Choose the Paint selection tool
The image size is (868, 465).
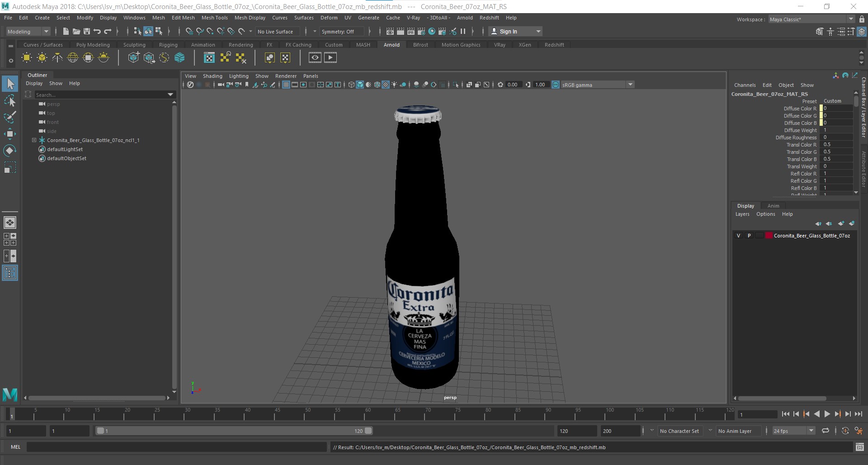[10, 117]
